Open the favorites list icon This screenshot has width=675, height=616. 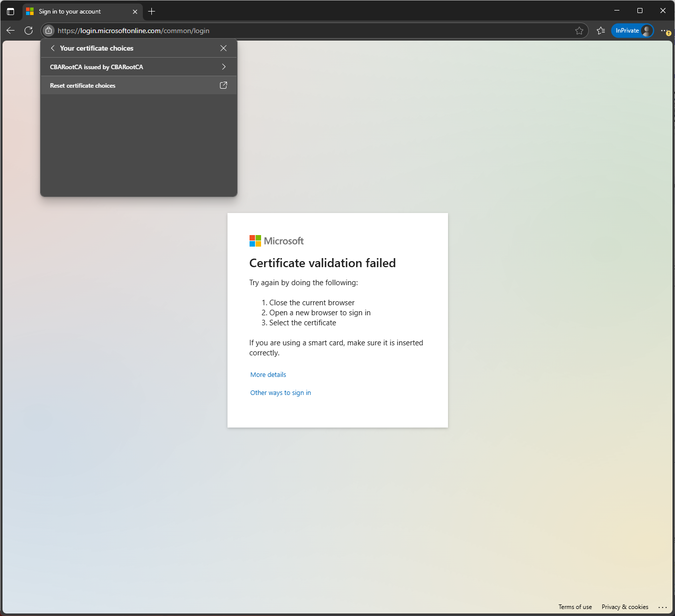pyautogui.click(x=601, y=31)
